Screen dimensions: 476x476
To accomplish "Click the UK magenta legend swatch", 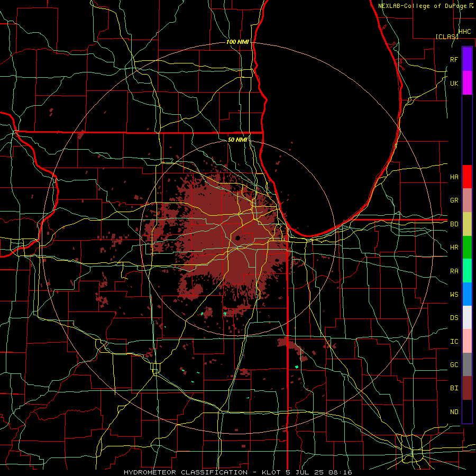I will [467, 83].
